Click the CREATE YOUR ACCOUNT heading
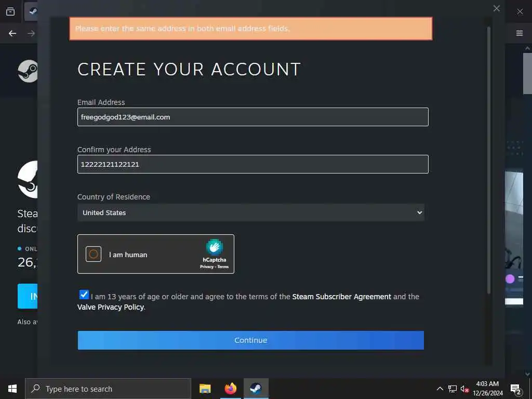The height and width of the screenshot is (399, 532). [x=189, y=69]
